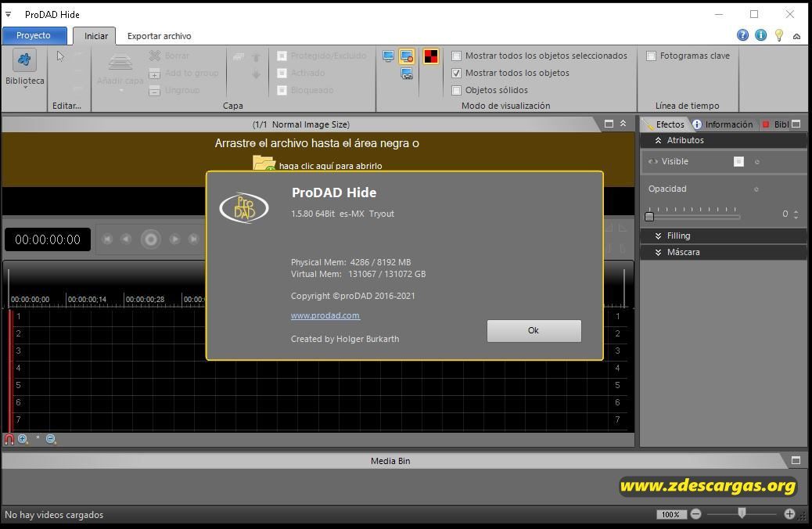The width and height of the screenshot is (812, 529).
Task: Select the Efectos panel tab
Action: coord(665,124)
